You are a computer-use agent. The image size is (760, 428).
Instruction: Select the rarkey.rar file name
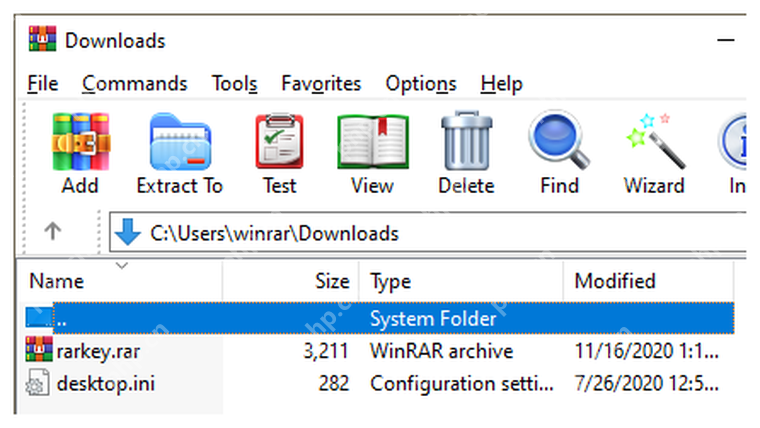pyautogui.click(x=98, y=351)
